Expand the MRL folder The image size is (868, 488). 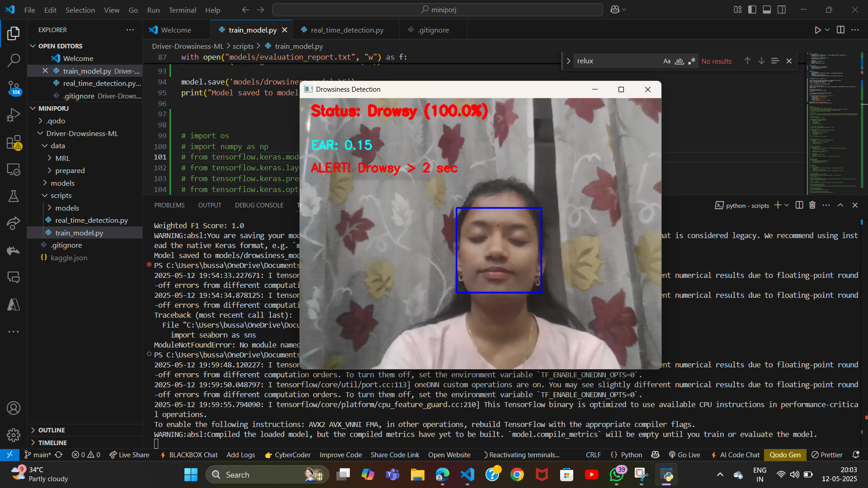coord(62,158)
